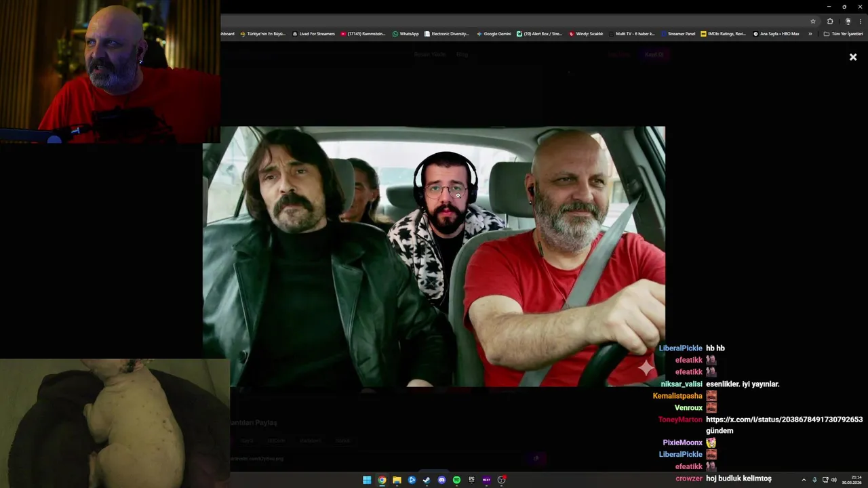This screenshot has height=488, width=868.
Task: Open Epic Games Launcher from the taskbar
Action: coord(471,480)
